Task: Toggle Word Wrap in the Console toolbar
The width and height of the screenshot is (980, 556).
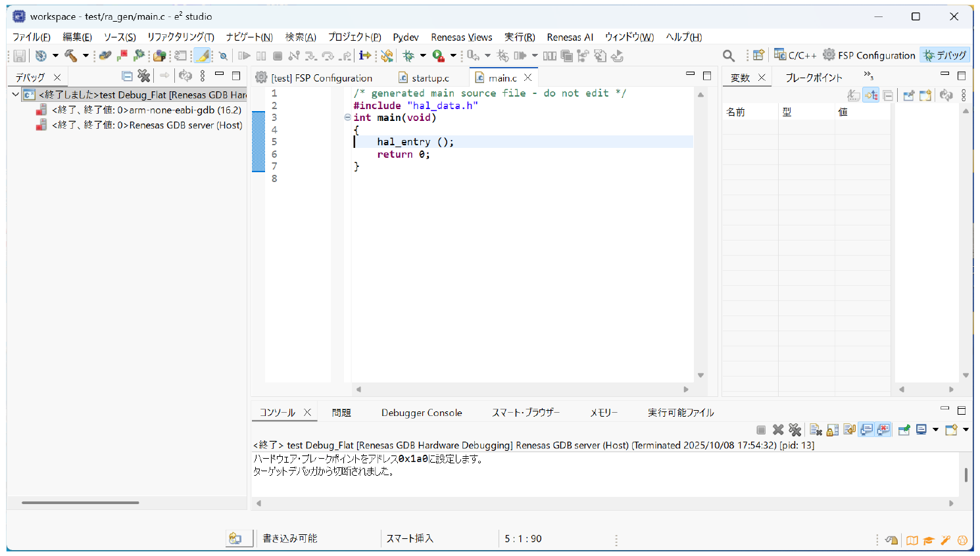Action: (850, 430)
